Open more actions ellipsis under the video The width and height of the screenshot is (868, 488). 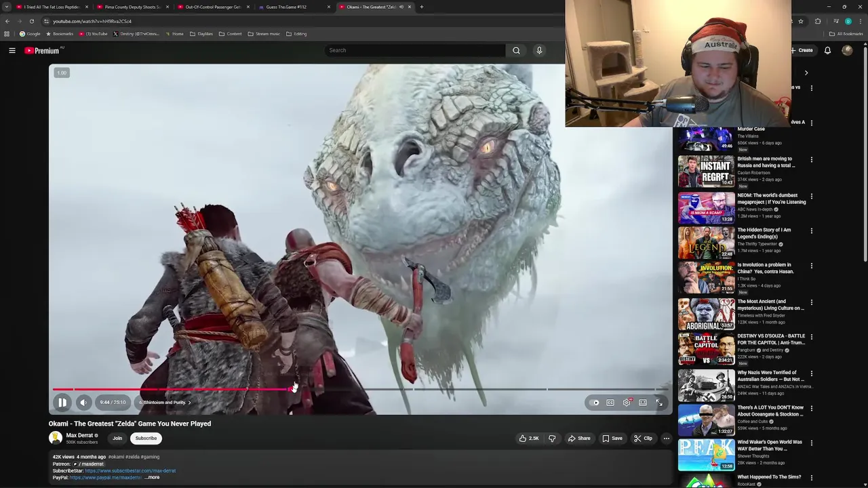click(666, 439)
